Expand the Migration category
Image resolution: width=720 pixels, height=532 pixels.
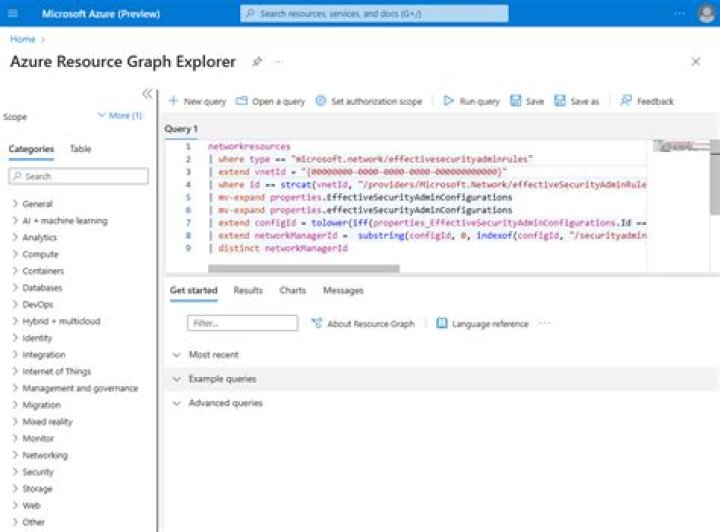click(x=15, y=405)
